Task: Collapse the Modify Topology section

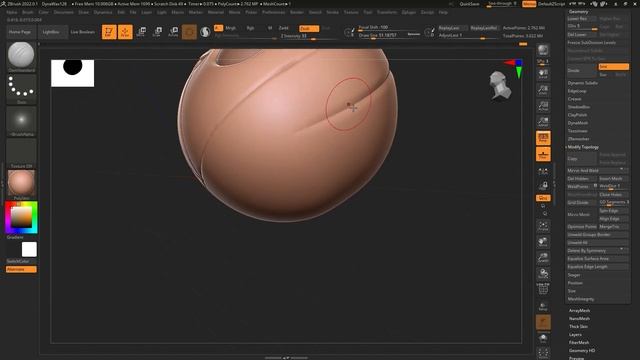Action: (583, 147)
